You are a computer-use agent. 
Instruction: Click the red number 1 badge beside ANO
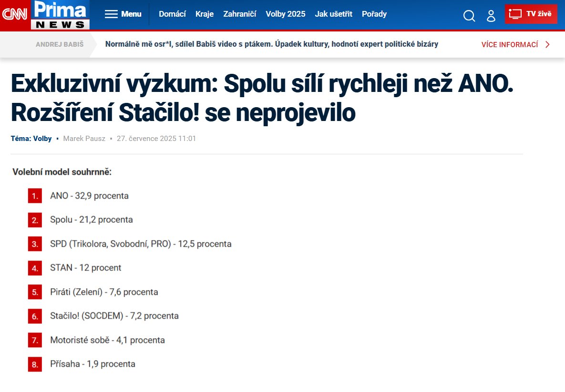coord(35,196)
